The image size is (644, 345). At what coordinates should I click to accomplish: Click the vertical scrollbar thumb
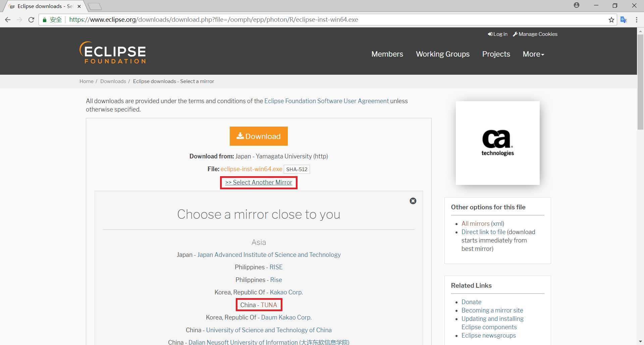pyautogui.click(x=640, y=81)
